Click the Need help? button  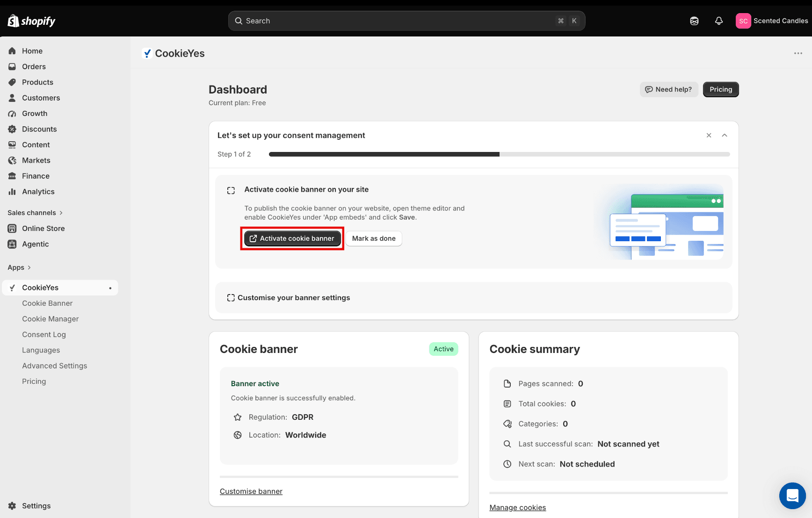pyautogui.click(x=669, y=89)
